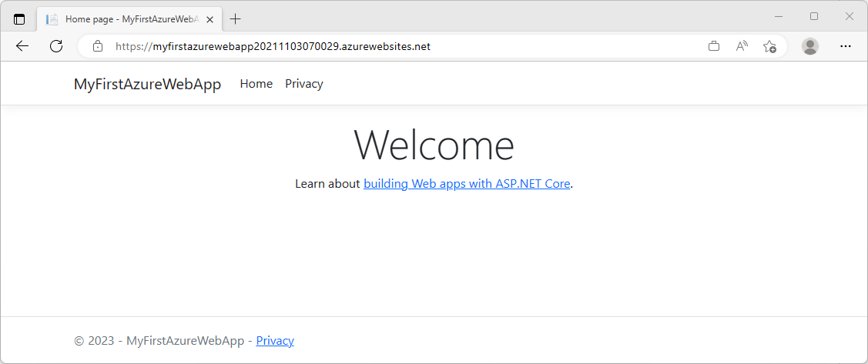Minimize the browser window

pos(779,16)
